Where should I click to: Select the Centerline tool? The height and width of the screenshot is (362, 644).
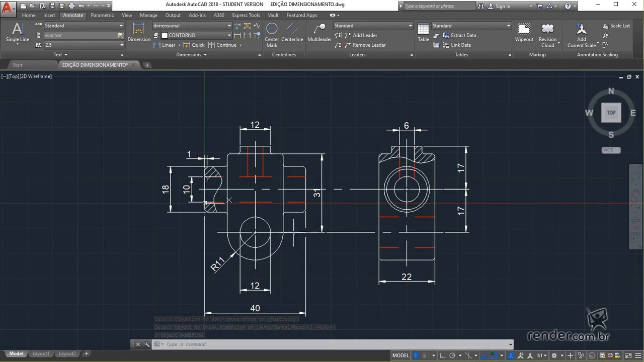tap(292, 33)
